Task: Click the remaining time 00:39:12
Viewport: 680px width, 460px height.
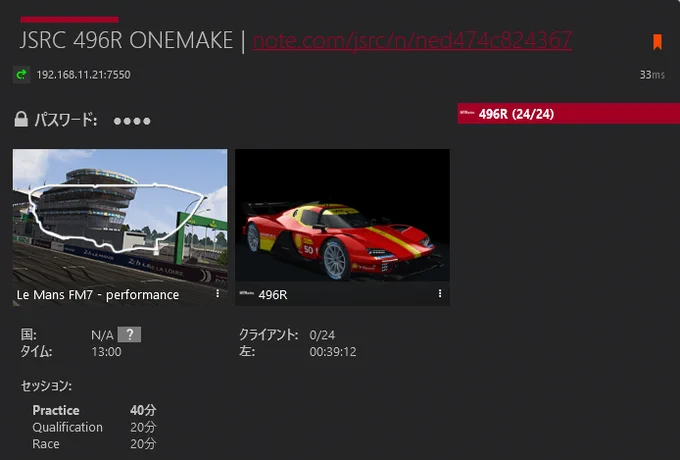Action: pos(333,352)
